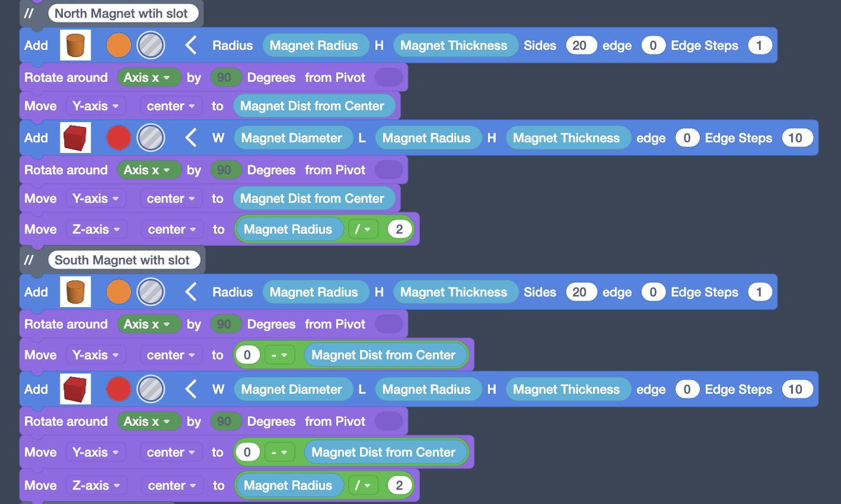Toggle hole mode on the South Magnet cylinder block
The width and height of the screenshot is (841, 504).
[x=151, y=292]
